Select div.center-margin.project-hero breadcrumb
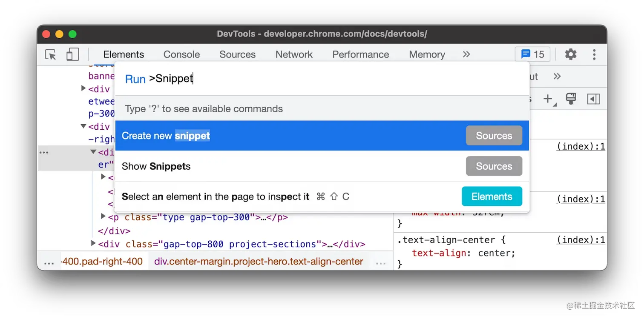 pyautogui.click(x=259, y=262)
